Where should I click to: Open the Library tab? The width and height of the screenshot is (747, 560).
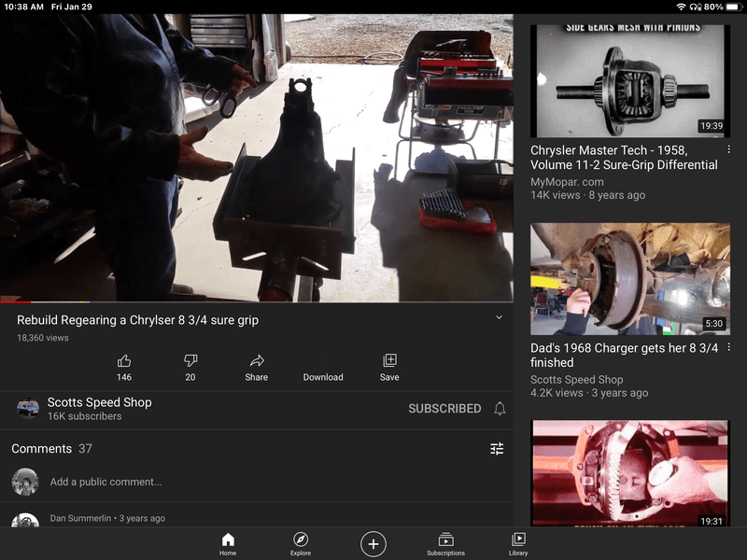coord(518,544)
